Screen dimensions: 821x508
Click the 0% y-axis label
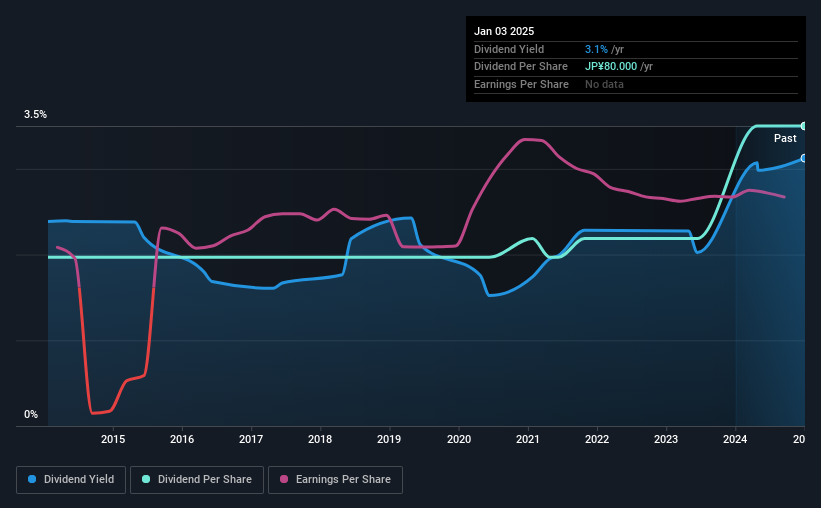coord(31,414)
